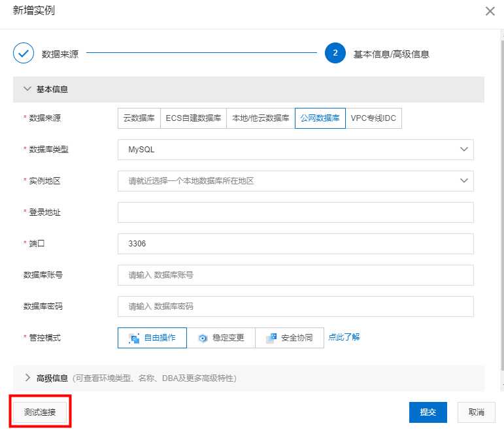
Task: Click the 数据来源 step checkmark icon
Action: coord(24,54)
